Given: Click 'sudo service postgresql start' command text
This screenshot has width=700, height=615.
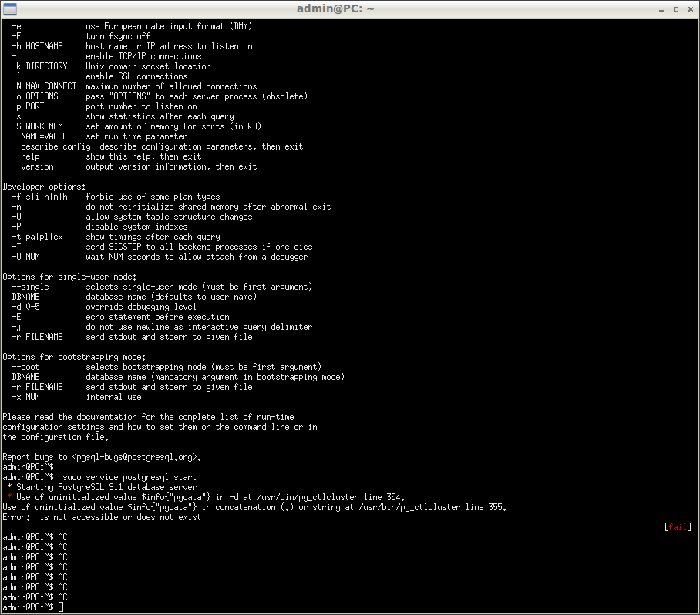Looking at the screenshot, I should pos(130,477).
